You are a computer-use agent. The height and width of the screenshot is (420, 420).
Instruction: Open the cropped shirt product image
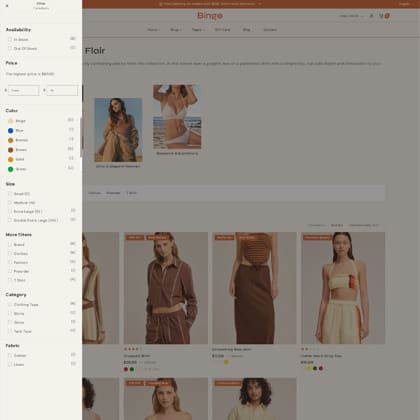pyautogui.click(x=166, y=288)
